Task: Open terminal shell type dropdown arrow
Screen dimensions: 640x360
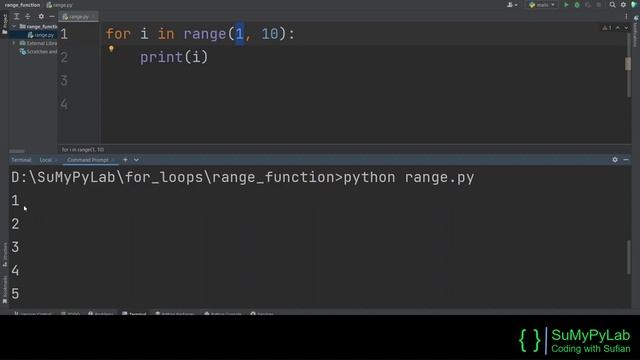Action: (x=136, y=160)
